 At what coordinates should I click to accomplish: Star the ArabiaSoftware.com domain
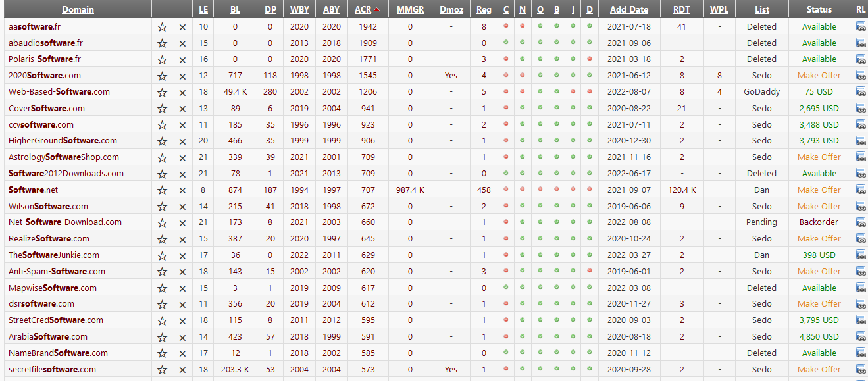[162, 337]
